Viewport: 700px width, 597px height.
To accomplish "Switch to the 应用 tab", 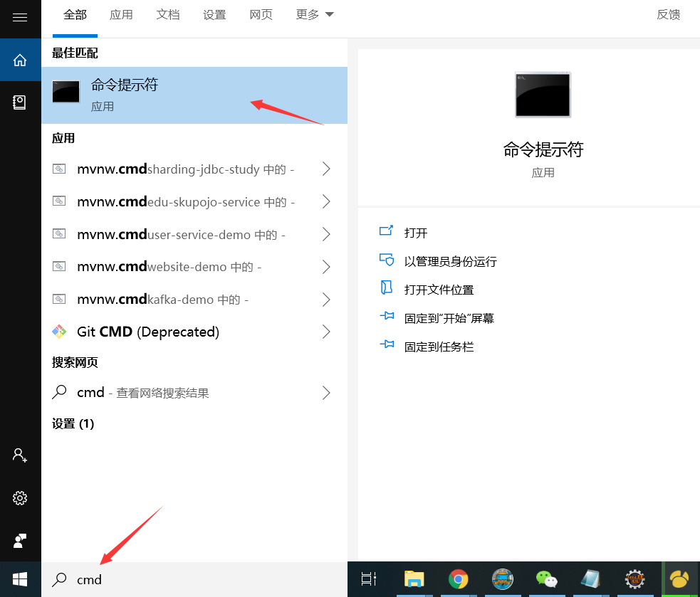I will 121,14.
